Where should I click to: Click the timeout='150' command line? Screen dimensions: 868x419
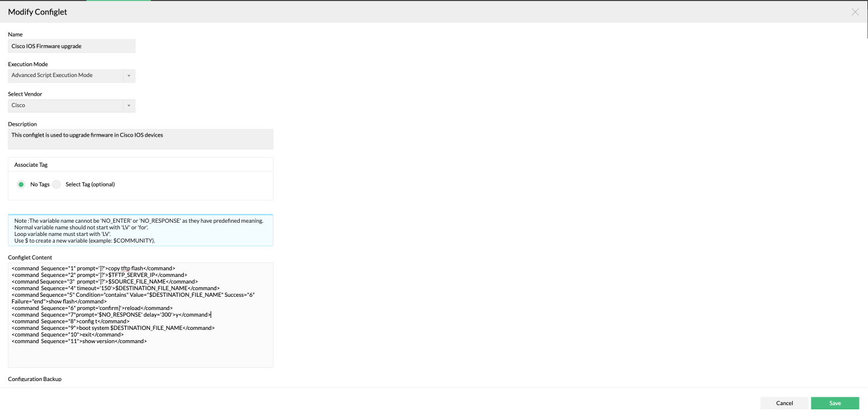(116, 288)
